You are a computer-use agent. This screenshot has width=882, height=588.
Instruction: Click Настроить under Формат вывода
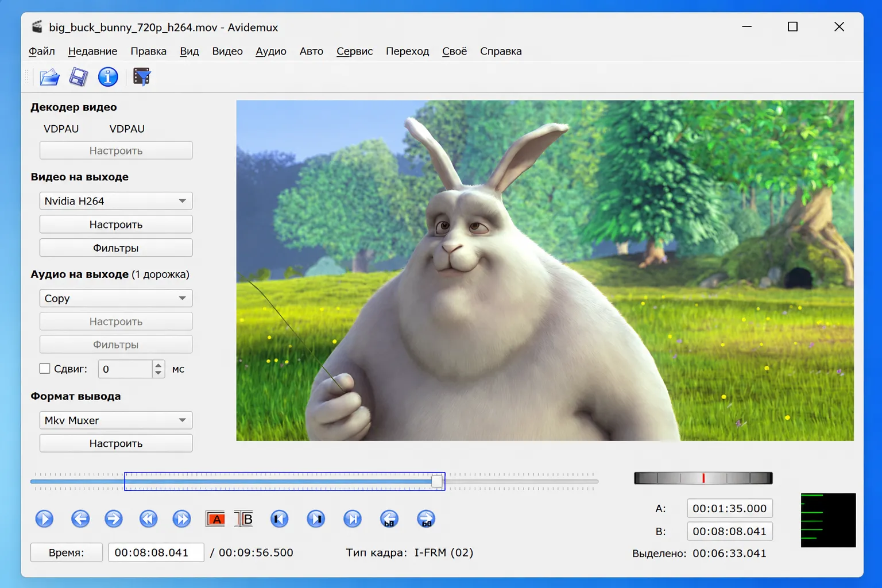pyautogui.click(x=116, y=443)
